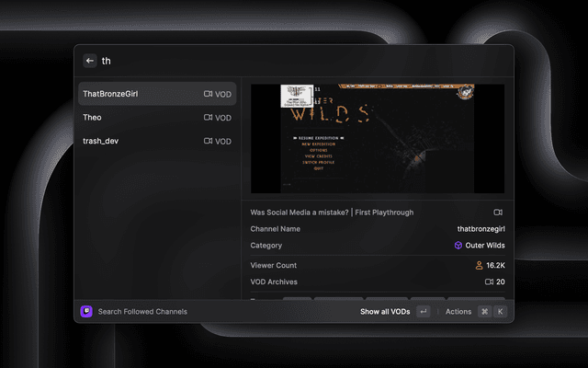Select trash_dev channel entry

tap(157, 141)
